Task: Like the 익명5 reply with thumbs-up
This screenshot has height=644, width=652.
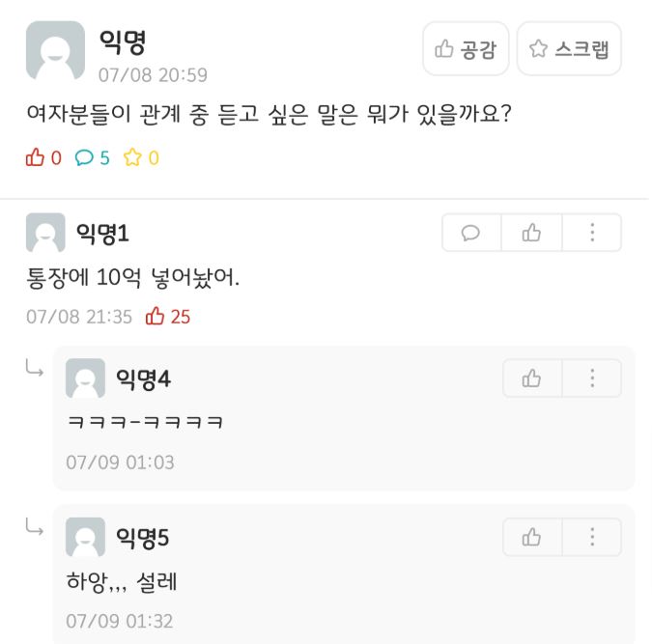Action: click(531, 537)
